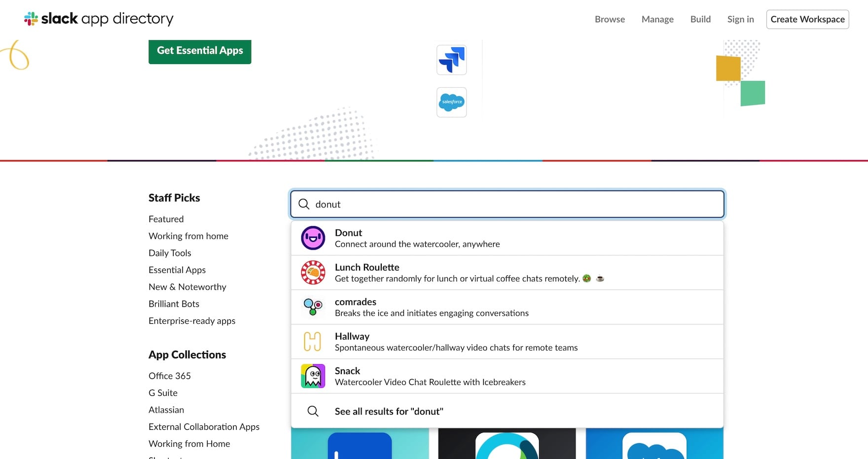The width and height of the screenshot is (868, 459).
Task: See all results for "donut"
Action: [389, 411]
